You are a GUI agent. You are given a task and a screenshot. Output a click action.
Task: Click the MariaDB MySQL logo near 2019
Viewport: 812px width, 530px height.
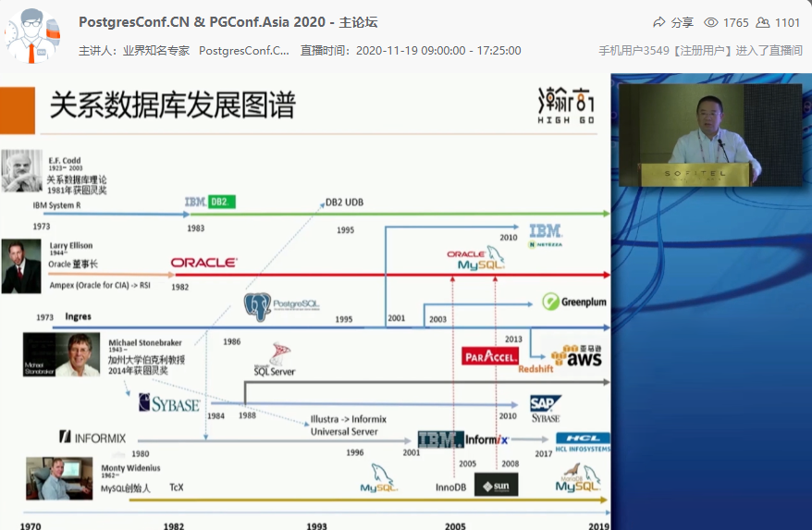click(578, 477)
